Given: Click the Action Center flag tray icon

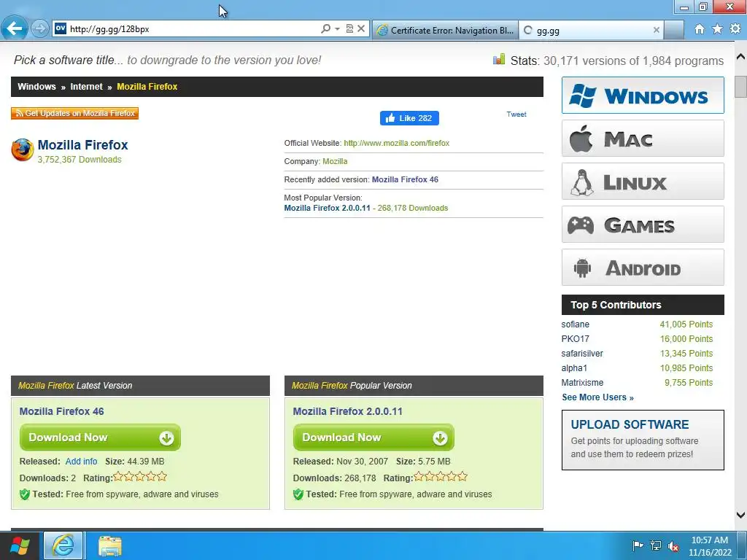Looking at the screenshot, I should 638,545.
